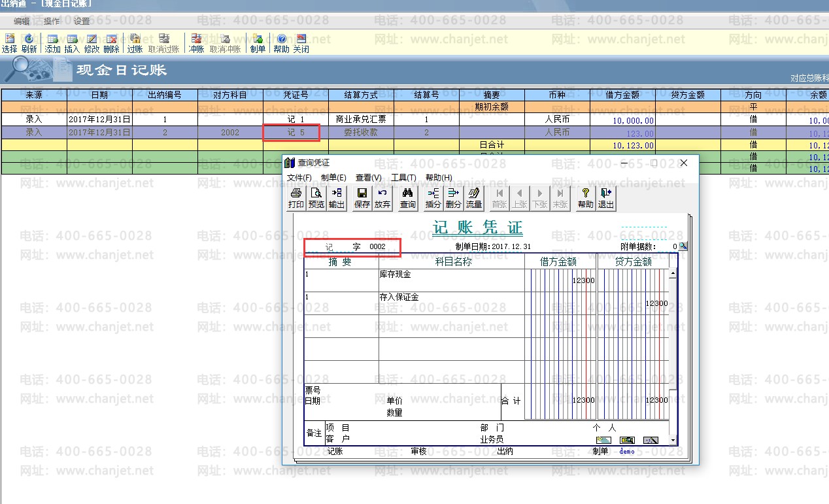Click the 添加 add entry icon
This screenshot has width=829, height=504.
click(x=52, y=44)
